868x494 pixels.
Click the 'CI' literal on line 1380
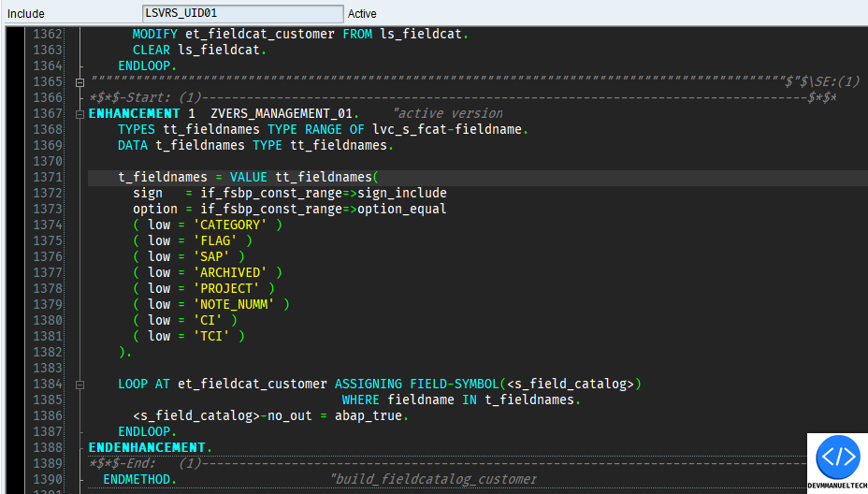click(x=208, y=321)
